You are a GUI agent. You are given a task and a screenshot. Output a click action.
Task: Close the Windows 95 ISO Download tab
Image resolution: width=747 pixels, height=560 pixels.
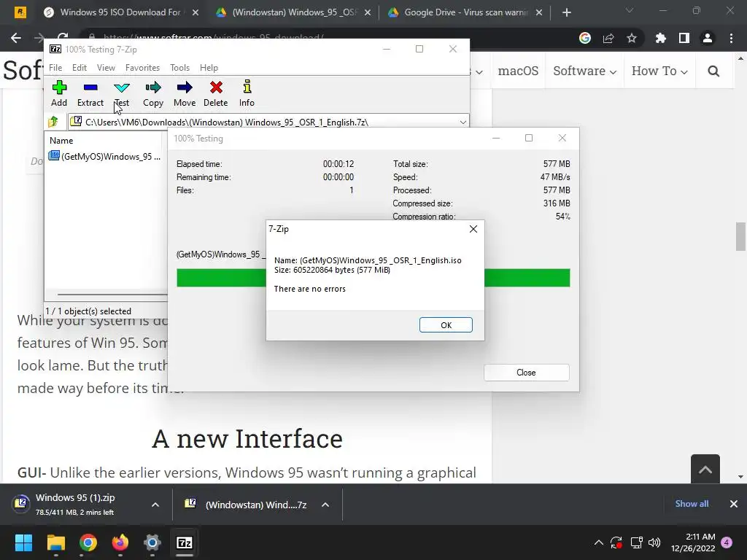pyautogui.click(x=196, y=13)
